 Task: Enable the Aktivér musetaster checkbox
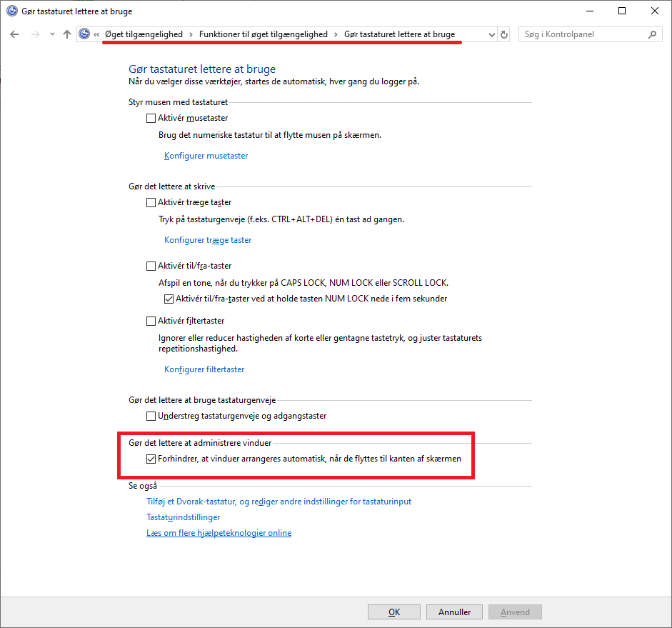pos(151,118)
